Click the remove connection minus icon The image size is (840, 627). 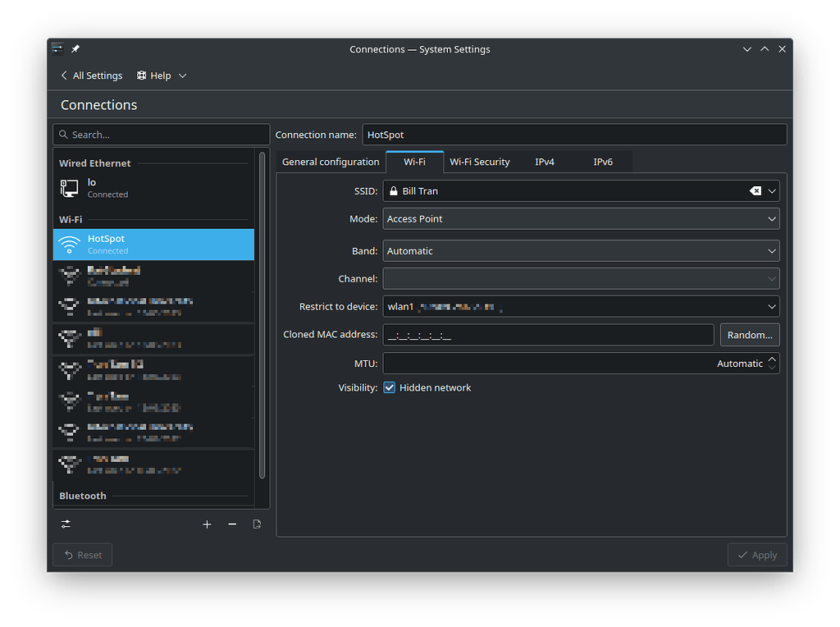tap(232, 524)
